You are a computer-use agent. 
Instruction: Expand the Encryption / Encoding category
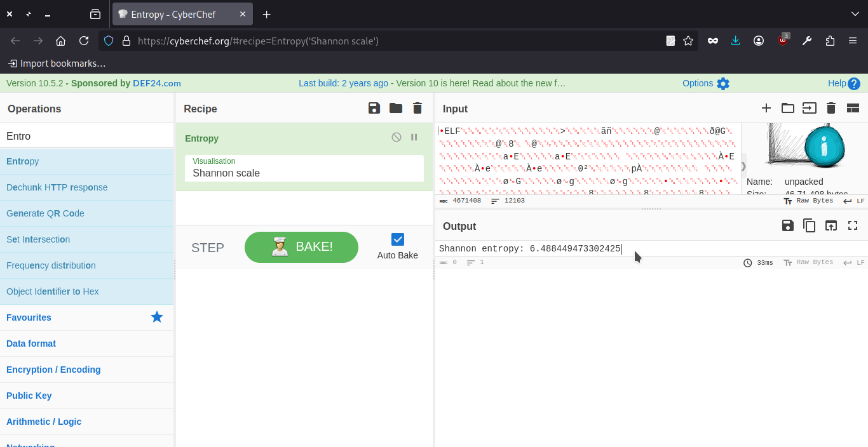pos(53,370)
